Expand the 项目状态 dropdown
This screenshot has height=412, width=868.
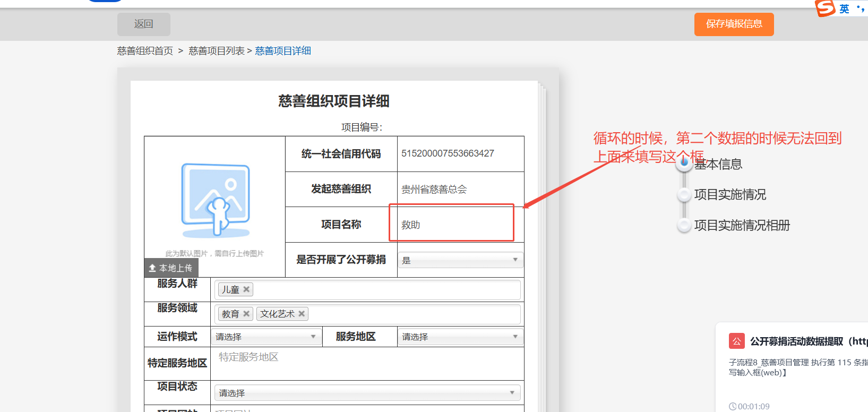[367, 393]
